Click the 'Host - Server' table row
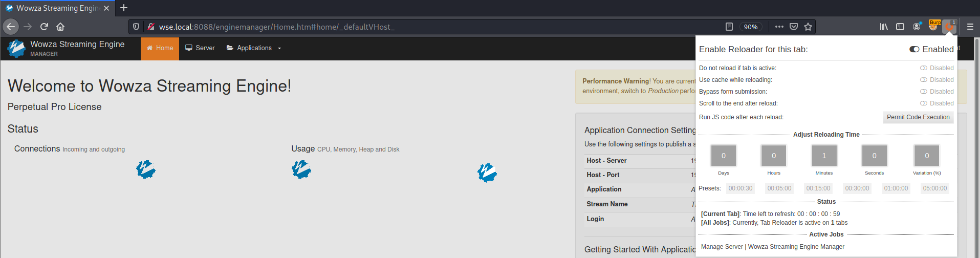The image size is (980, 258). (640, 161)
